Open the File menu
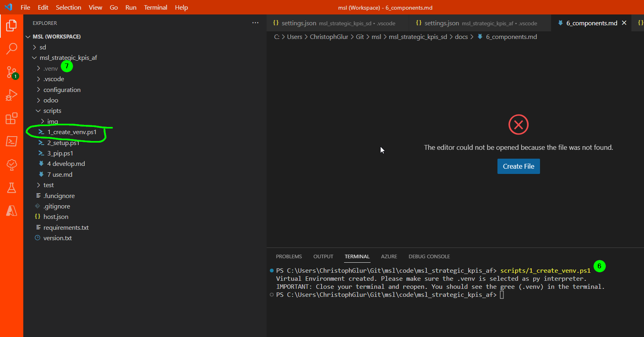644x337 pixels. (x=25, y=7)
